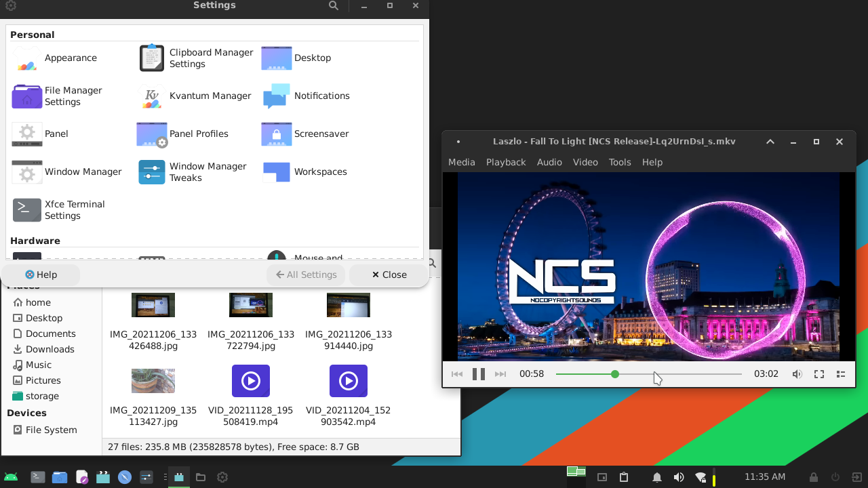Skip to previous track in player
This screenshot has height=488, width=868.
457,374
